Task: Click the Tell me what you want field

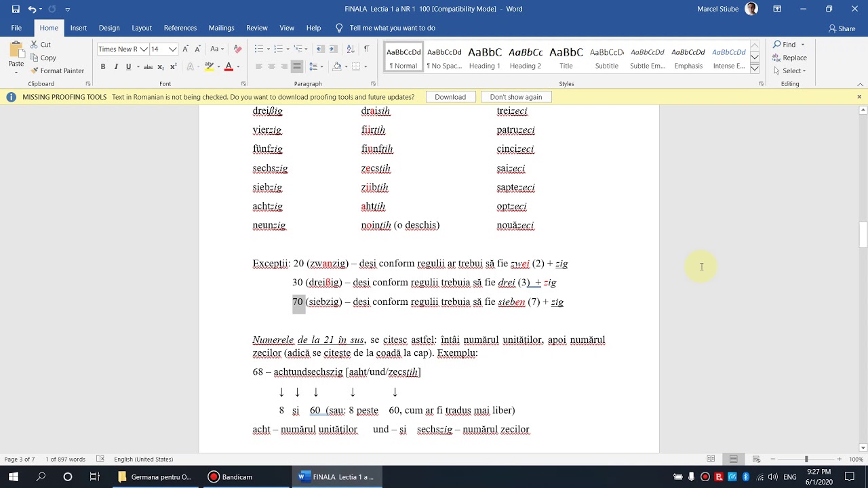Action: coord(393,28)
